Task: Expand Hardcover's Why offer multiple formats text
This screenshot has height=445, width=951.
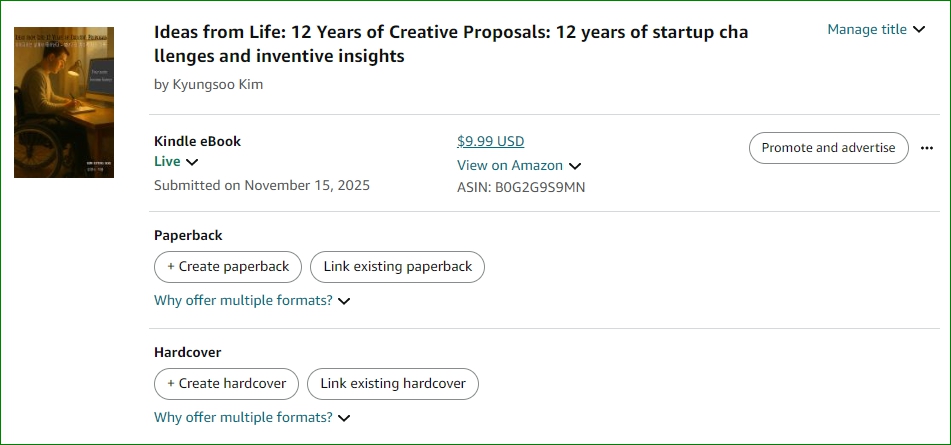Action: tap(243, 418)
